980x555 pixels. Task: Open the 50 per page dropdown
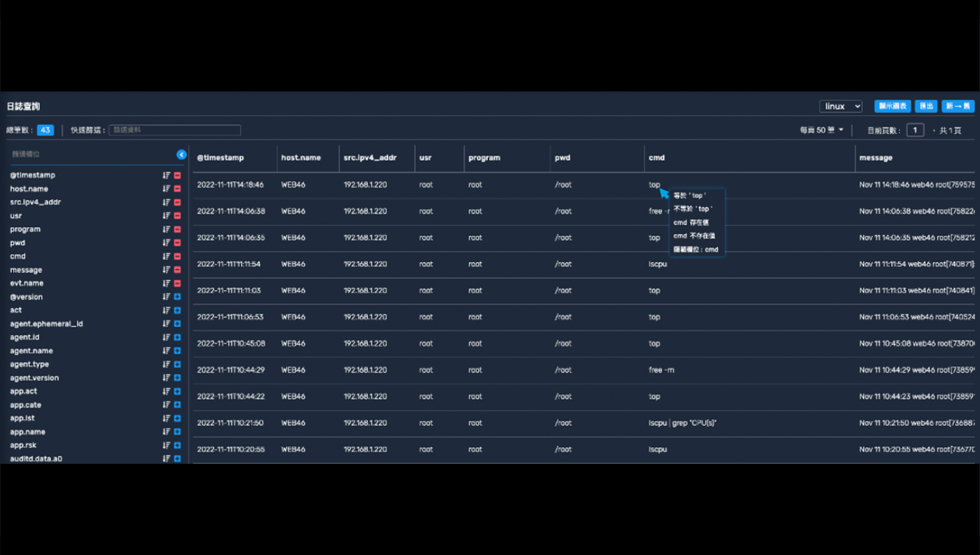(x=821, y=130)
